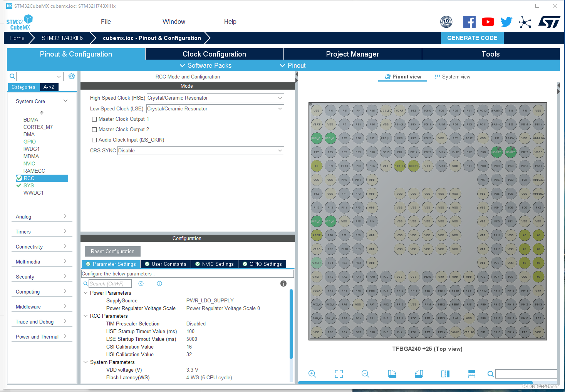Go to next parameter search result

click(x=159, y=284)
